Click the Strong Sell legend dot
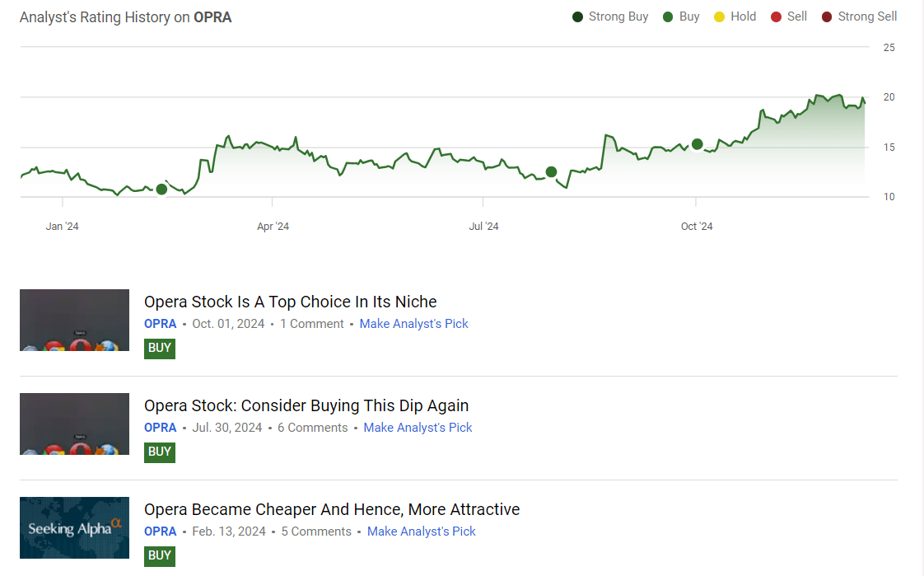The height and width of the screenshot is (576, 924). [826, 16]
